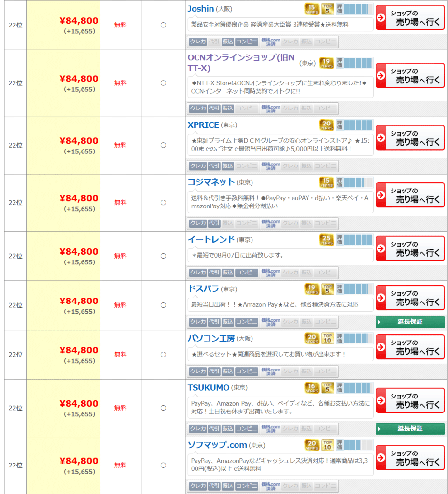This screenshot has width=448, height=494.
Task: Click the comment '製品安全対策優良企業 経済産業大臣賞 3連続受賞★送料無料'
Action: click(x=270, y=25)
